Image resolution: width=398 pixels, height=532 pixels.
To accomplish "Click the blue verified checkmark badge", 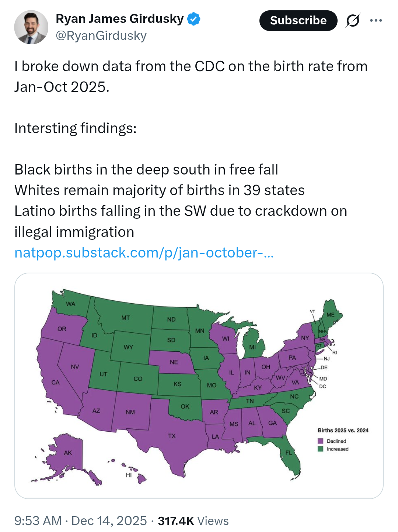I will [x=193, y=19].
